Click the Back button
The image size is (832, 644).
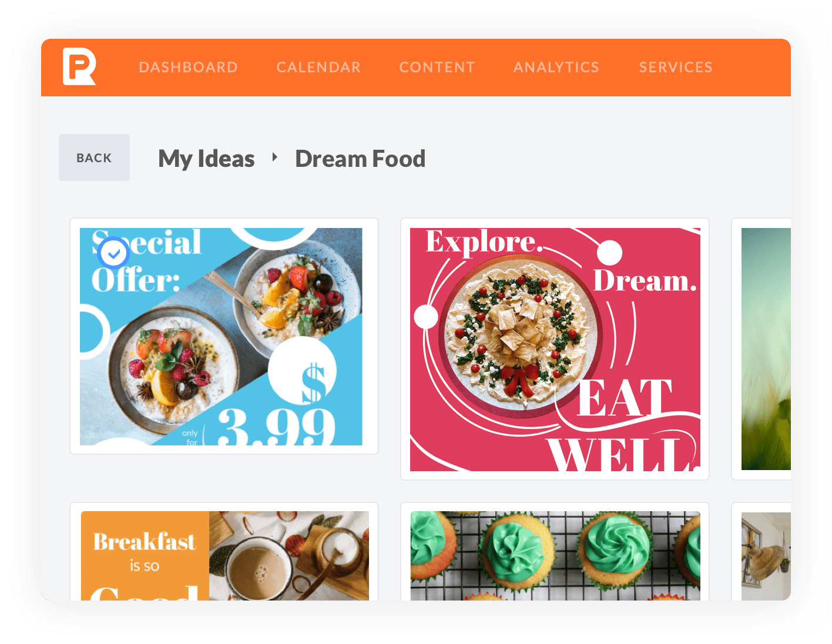94,157
